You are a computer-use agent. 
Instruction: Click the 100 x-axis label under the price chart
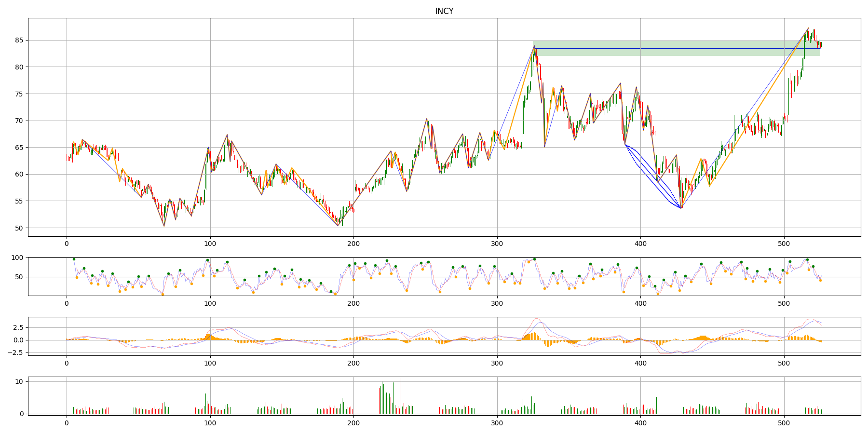coord(210,244)
